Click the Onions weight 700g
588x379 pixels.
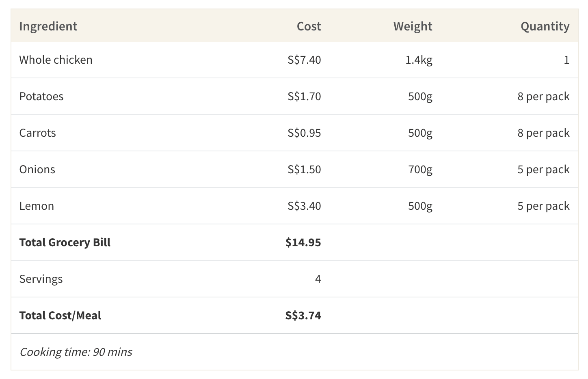tap(420, 170)
